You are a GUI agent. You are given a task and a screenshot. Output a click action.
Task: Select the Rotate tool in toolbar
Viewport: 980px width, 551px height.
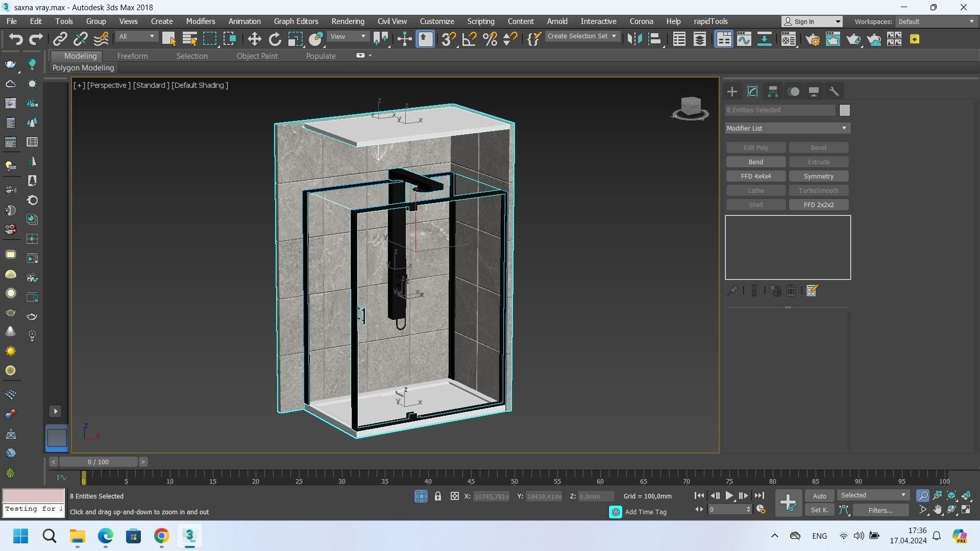coord(275,39)
